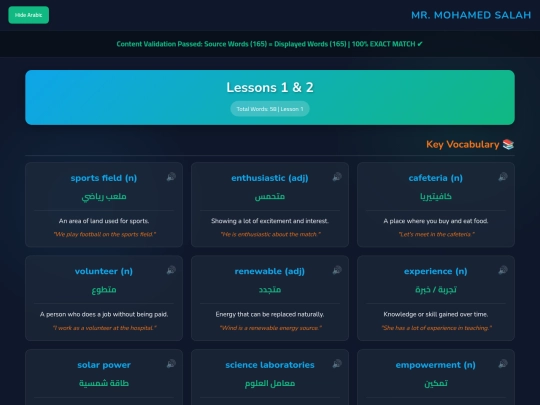Play audio for experience card
Viewport: 540px width, 405px height.
click(503, 270)
